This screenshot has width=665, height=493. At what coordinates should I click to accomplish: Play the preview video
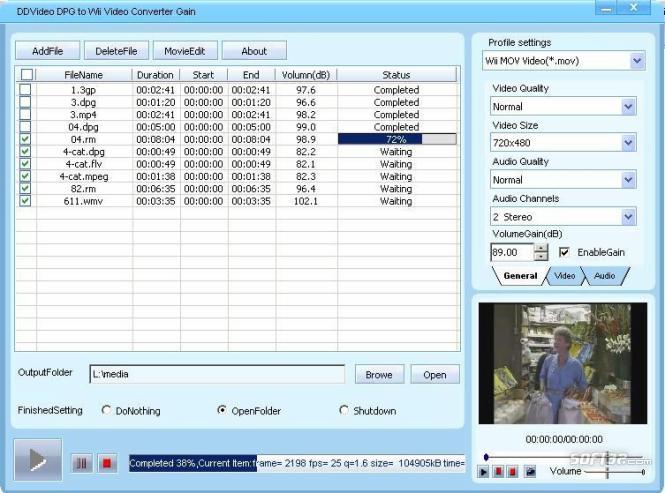[483, 471]
